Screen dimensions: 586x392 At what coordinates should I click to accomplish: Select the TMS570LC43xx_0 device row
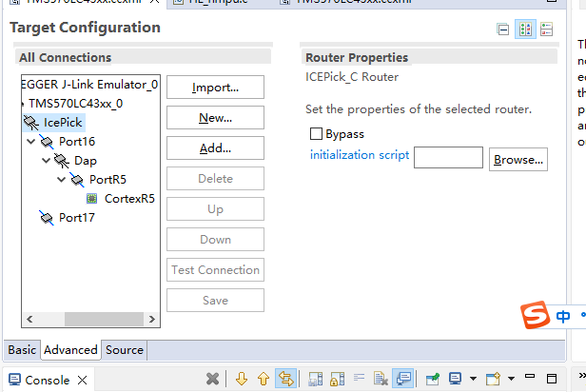(76, 104)
